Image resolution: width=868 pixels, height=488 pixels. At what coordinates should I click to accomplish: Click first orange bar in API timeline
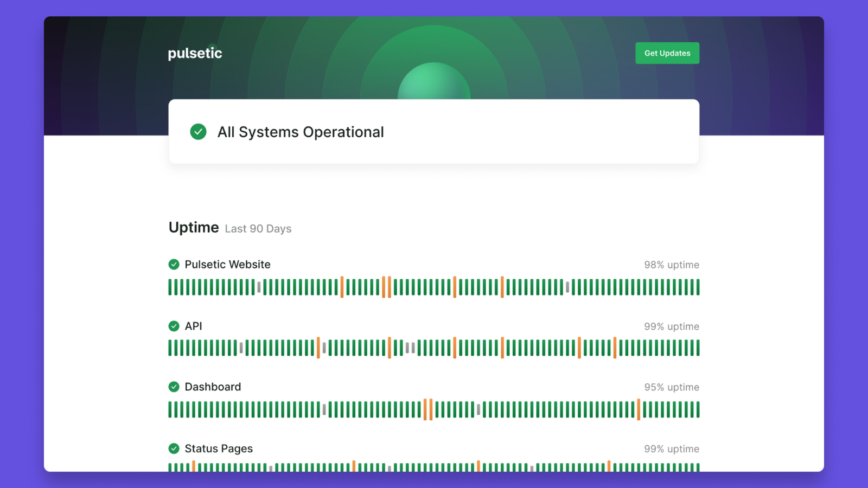coord(318,348)
